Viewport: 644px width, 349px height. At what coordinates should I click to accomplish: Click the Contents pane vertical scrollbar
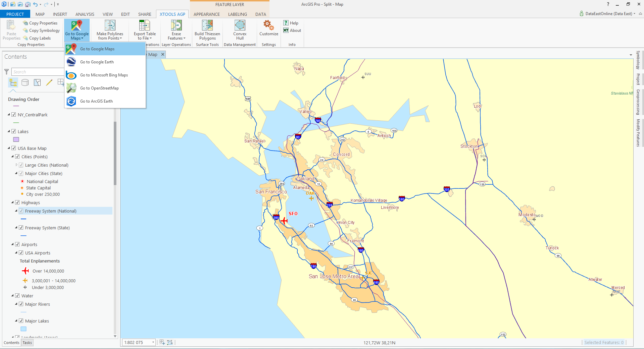pyautogui.click(x=115, y=153)
